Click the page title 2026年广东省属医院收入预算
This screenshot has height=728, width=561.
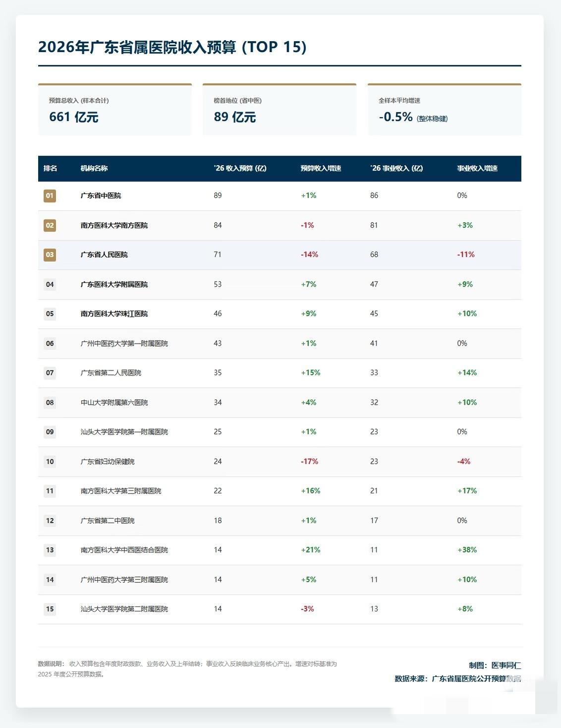(x=172, y=47)
